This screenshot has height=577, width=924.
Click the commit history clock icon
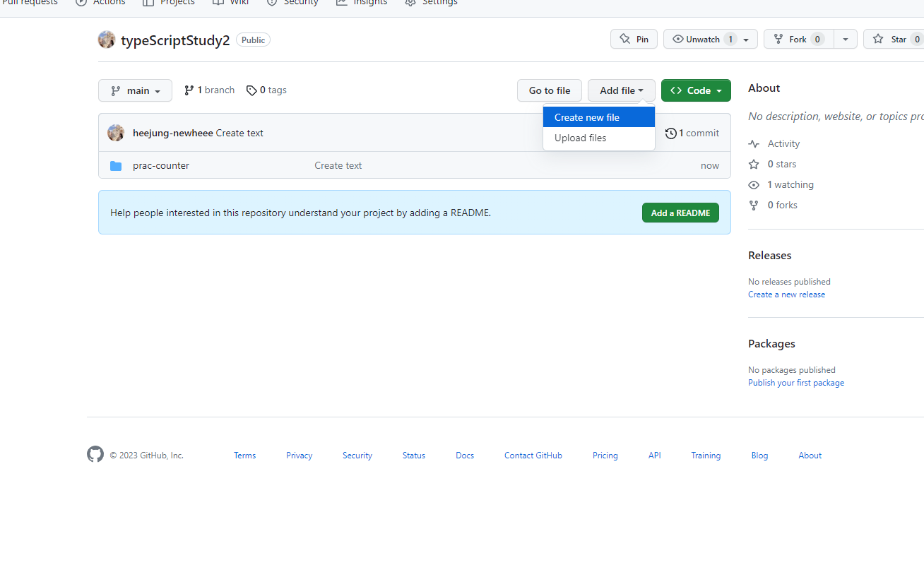671,133
